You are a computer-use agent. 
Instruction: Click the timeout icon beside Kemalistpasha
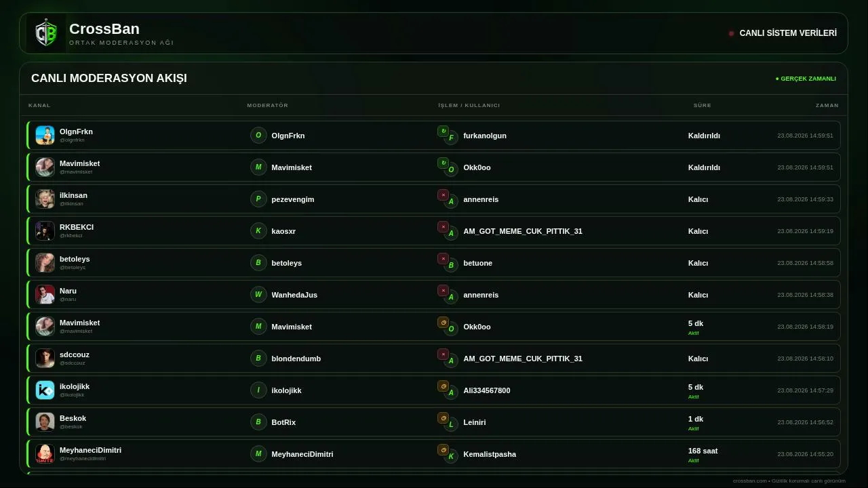pos(443,449)
